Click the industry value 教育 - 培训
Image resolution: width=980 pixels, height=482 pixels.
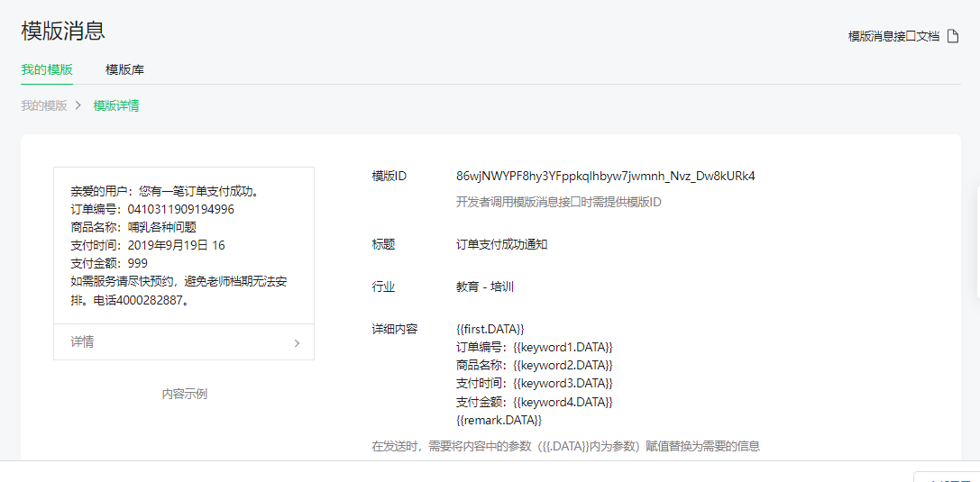[485, 287]
